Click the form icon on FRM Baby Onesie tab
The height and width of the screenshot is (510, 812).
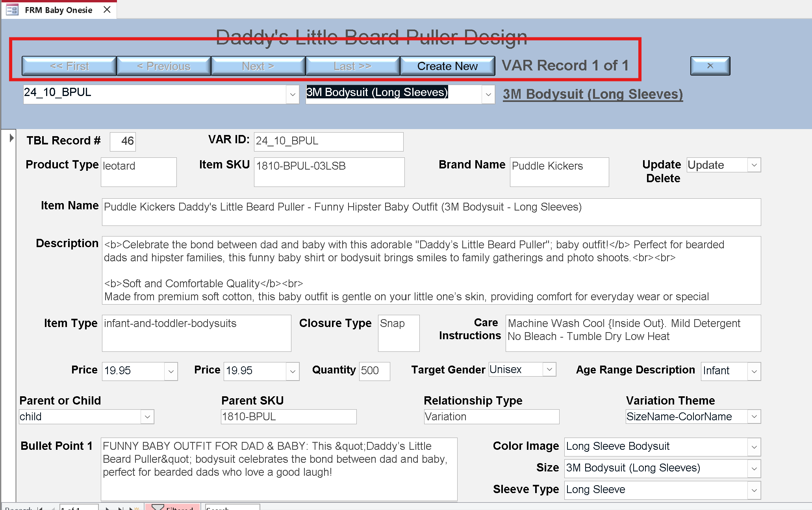[12, 10]
